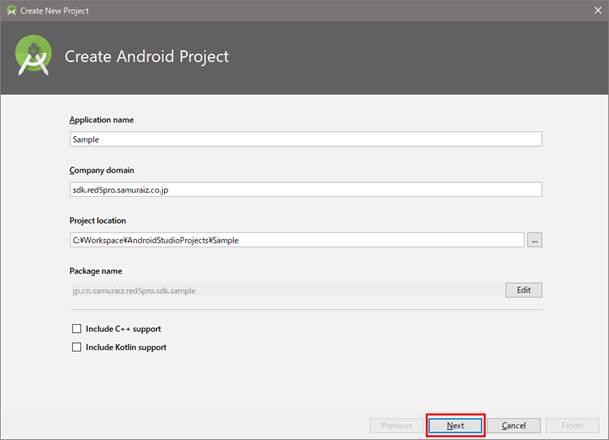This screenshot has width=609, height=440.
Task: Click the Next button
Action: 455,426
